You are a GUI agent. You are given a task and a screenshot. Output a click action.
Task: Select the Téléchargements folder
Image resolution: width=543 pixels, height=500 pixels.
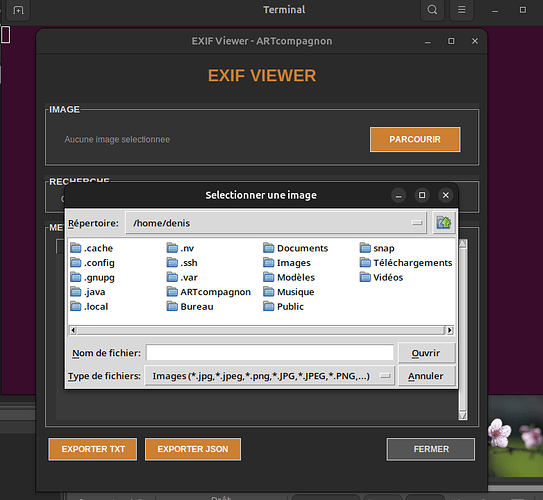(x=406, y=263)
